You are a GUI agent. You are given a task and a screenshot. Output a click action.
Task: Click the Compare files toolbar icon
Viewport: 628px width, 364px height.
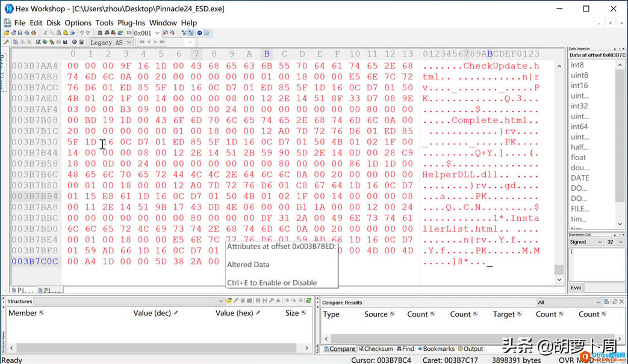click(16, 42)
